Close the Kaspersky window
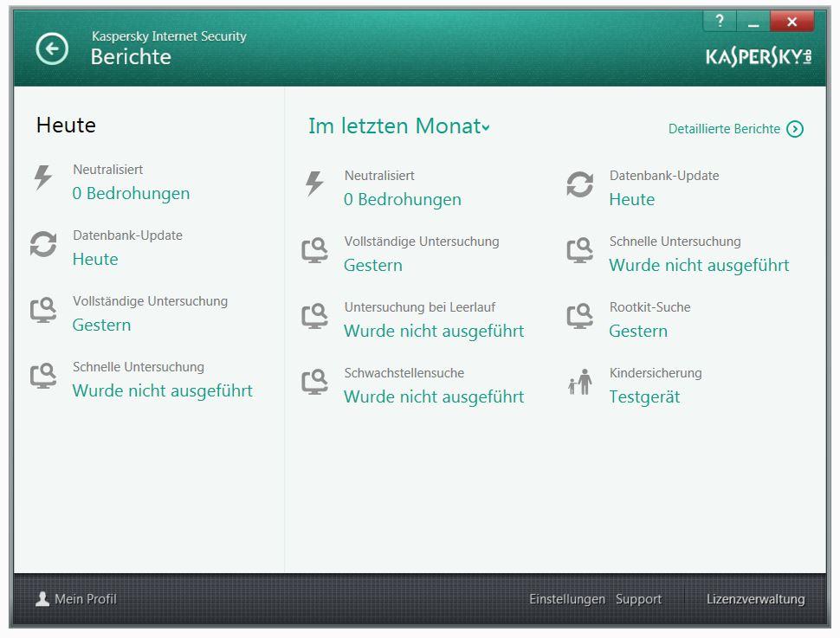Image resolution: width=840 pixels, height=638 pixels. (x=792, y=22)
